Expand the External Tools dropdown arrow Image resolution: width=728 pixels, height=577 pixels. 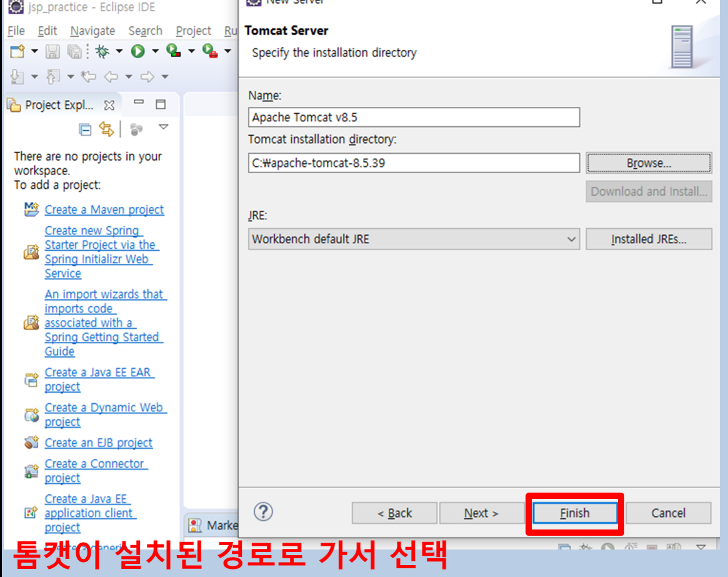(x=227, y=51)
